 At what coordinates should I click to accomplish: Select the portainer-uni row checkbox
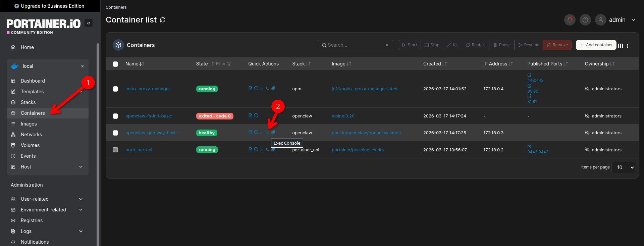click(x=115, y=150)
